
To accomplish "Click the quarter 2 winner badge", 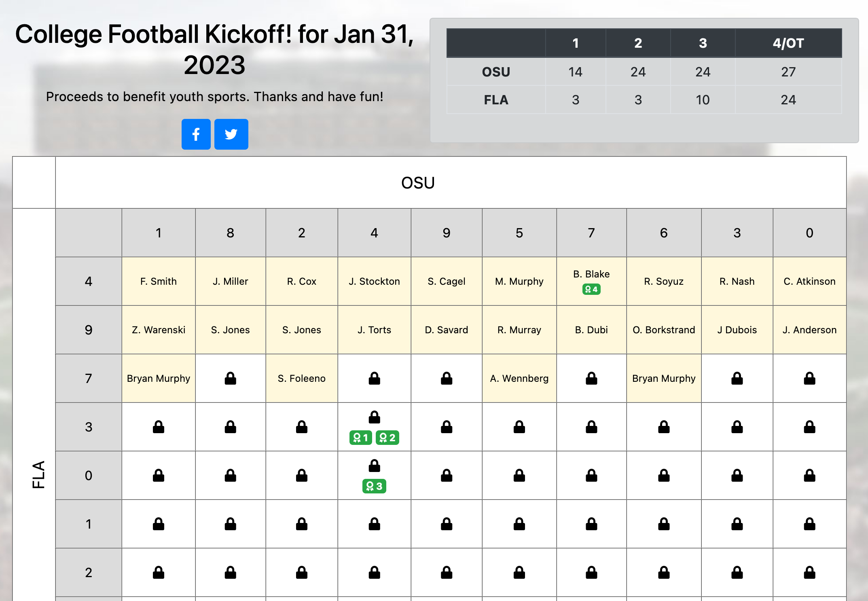I will 387,438.
